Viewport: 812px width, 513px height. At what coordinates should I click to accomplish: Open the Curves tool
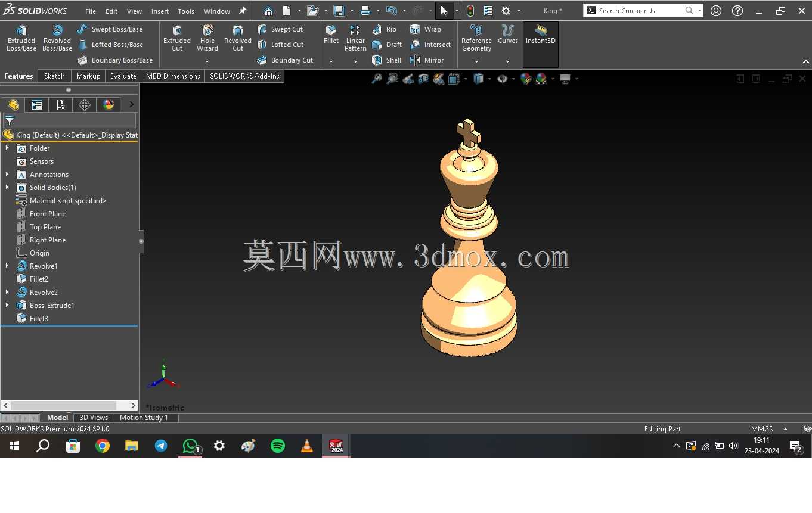click(x=508, y=35)
